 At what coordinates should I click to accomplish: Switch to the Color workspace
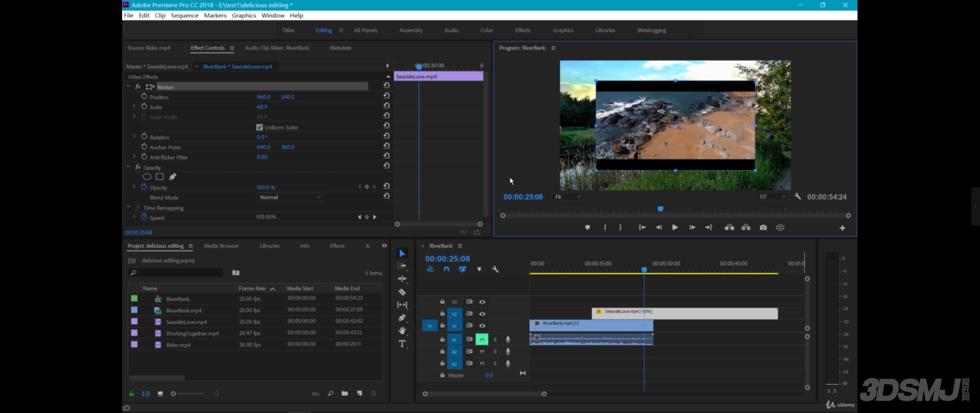487,30
